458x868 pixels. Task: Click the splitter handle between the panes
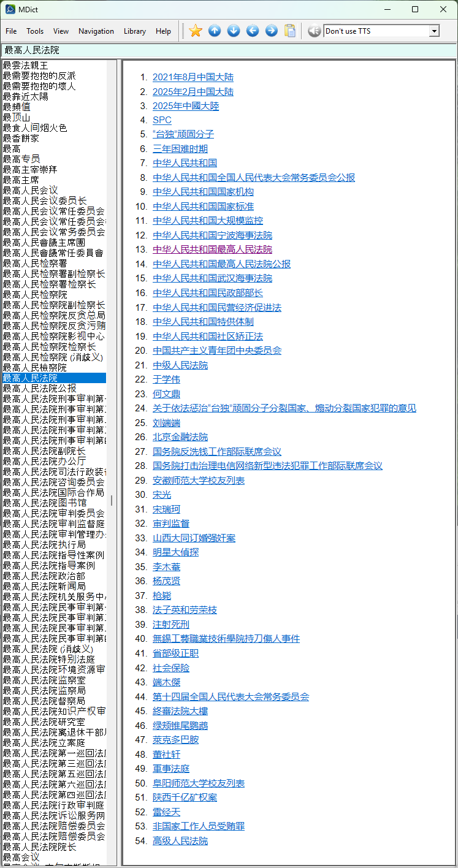click(x=112, y=501)
